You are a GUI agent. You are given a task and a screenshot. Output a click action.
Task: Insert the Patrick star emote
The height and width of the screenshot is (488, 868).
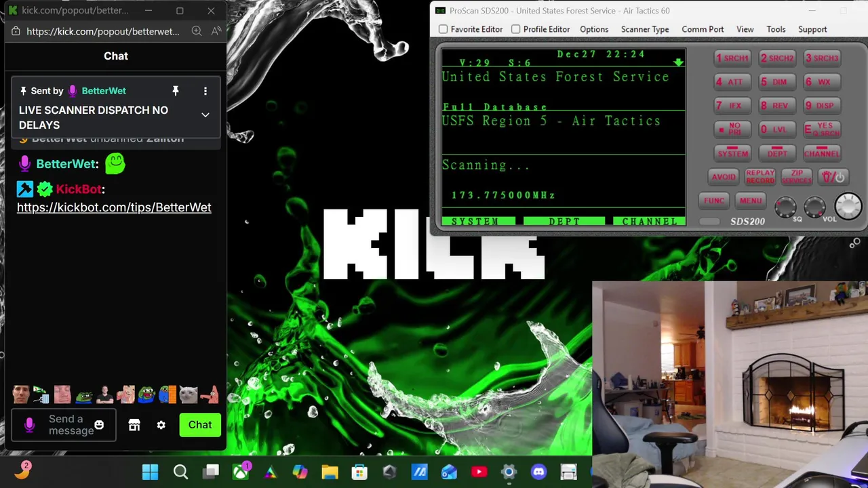(x=209, y=394)
